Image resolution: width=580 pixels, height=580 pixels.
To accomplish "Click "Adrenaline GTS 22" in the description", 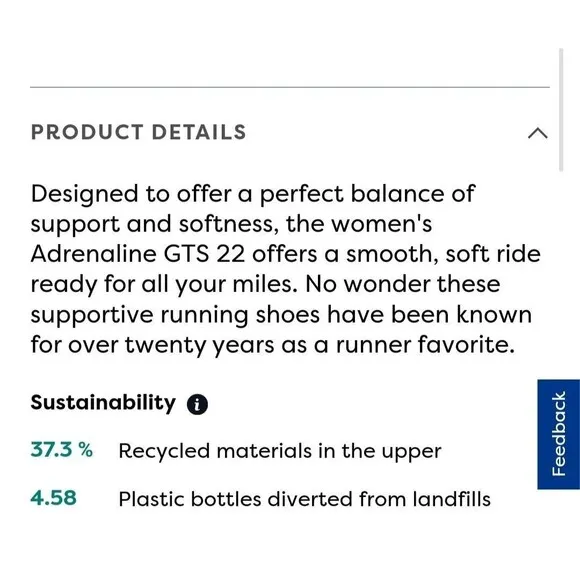I will pyautogui.click(x=138, y=254).
